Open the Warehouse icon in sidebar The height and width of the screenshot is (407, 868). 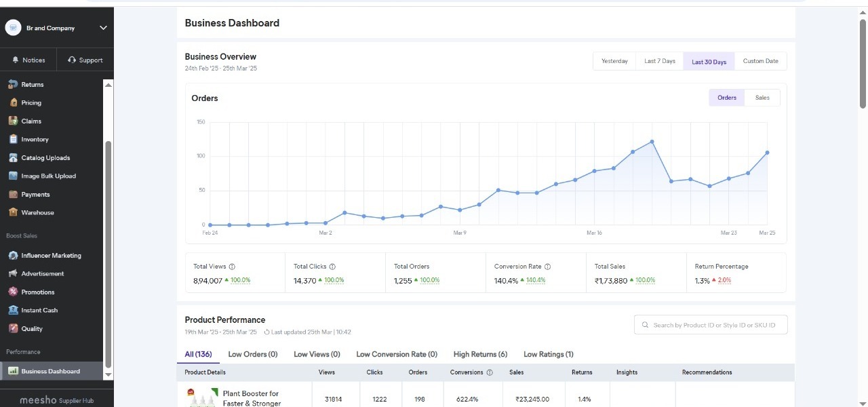click(x=13, y=212)
